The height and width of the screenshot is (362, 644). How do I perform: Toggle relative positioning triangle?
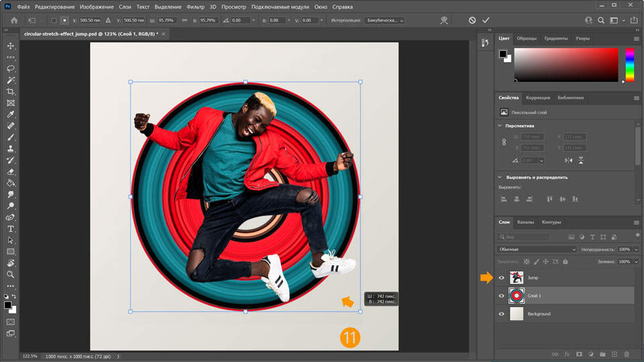coord(108,20)
